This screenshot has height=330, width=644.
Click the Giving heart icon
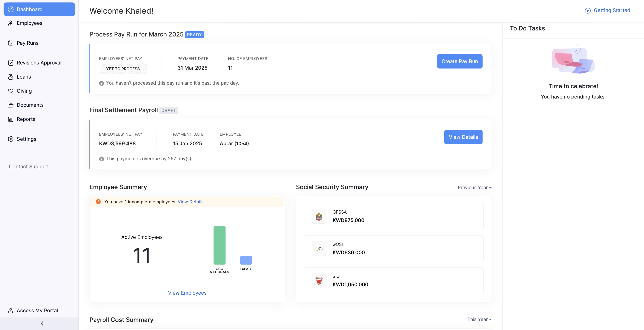pos(11,91)
